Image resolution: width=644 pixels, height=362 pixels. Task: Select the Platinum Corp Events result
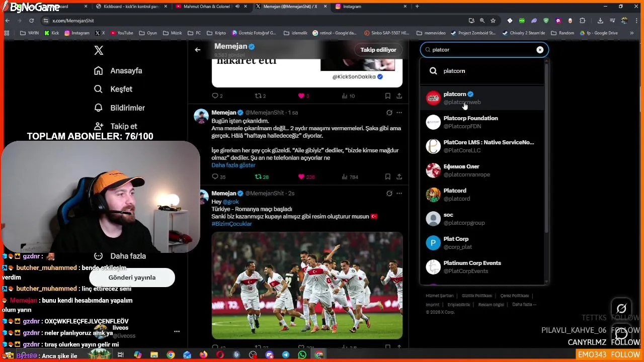pos(482,267)
